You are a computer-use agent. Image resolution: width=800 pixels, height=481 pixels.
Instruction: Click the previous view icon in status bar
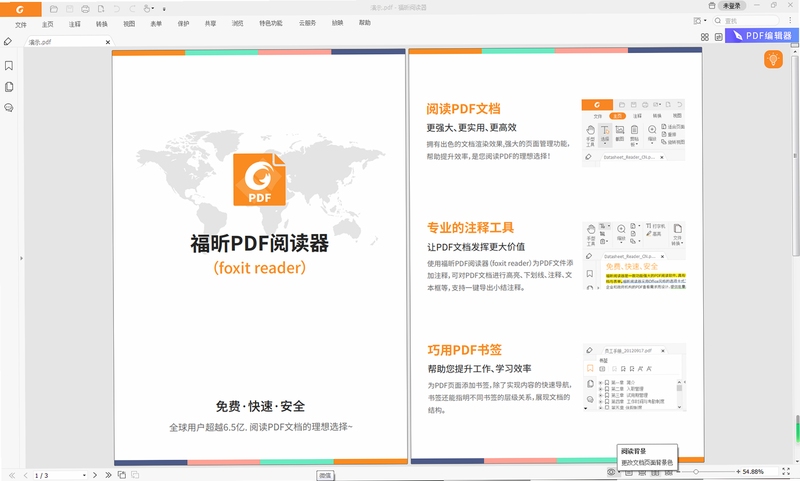tap(121, 475)
